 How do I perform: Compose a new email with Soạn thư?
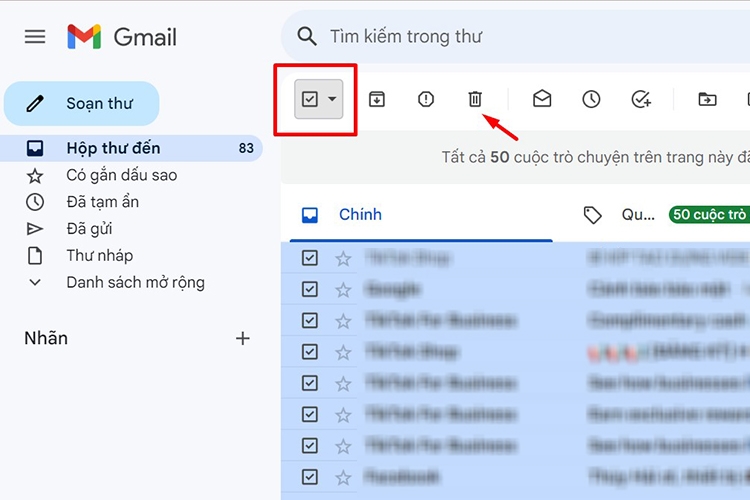pos(81,103)
